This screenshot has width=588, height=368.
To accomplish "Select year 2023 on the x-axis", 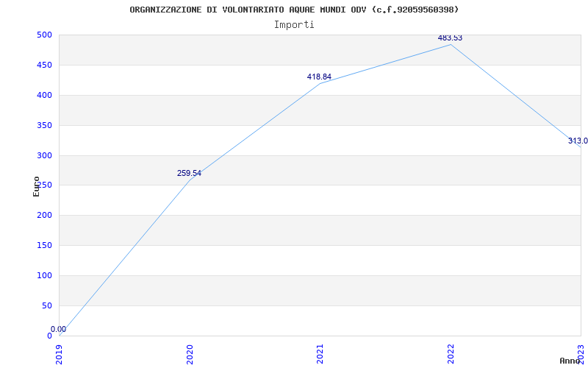I will click(581, 354).
